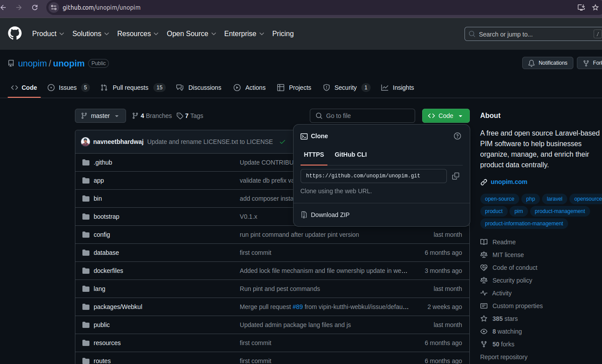This screenshot has height=364, width=602.
Task: Open the Security tab
Action: click(x=346, y=88)
